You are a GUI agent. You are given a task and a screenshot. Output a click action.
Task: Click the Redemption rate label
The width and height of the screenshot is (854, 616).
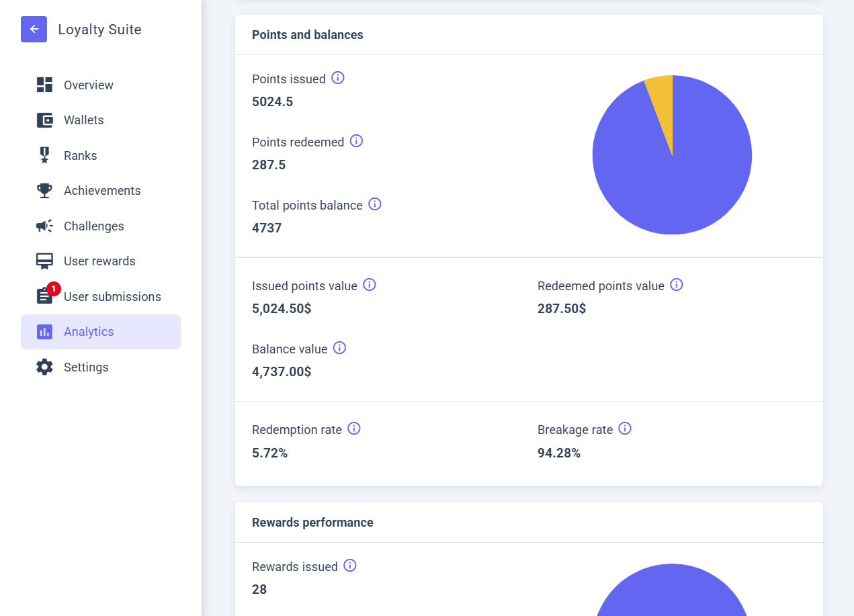297,430
